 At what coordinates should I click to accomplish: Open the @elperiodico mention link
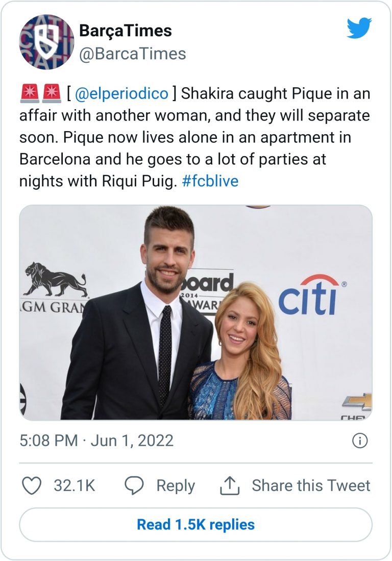[x=121, y=94]
